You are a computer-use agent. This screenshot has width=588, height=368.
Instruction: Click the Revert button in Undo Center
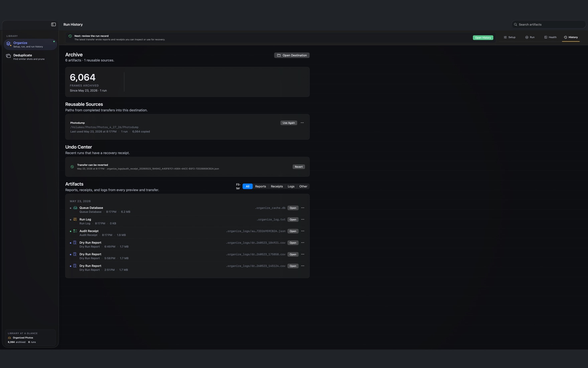(299, 167)
